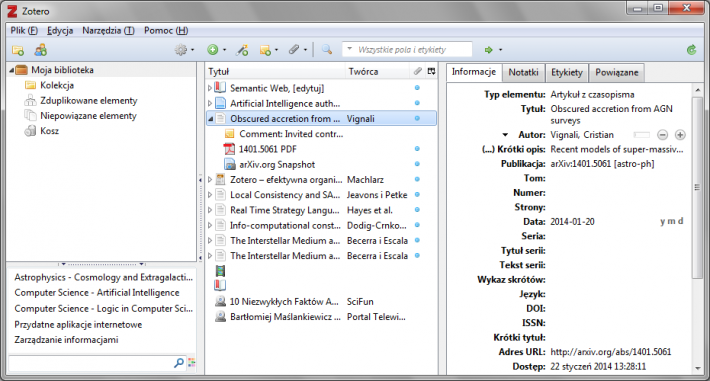Click the New Collection folder icon
710x381 pixels.
18,50
